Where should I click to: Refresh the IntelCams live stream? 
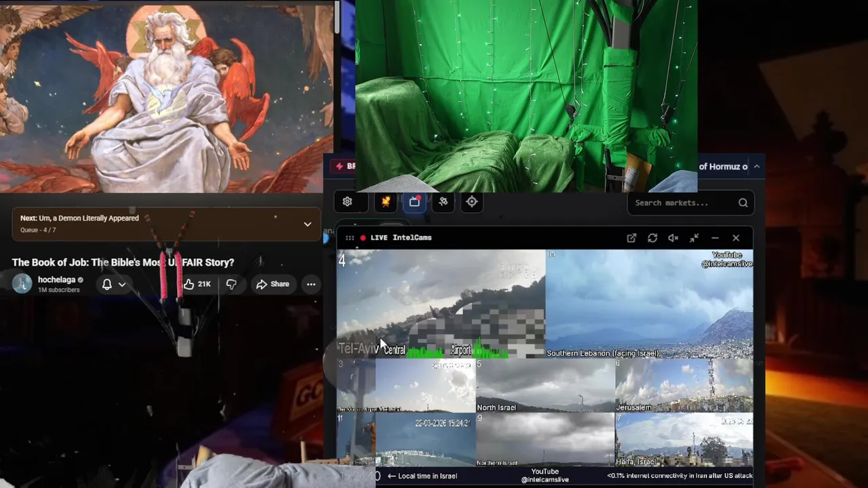(652, 238)
